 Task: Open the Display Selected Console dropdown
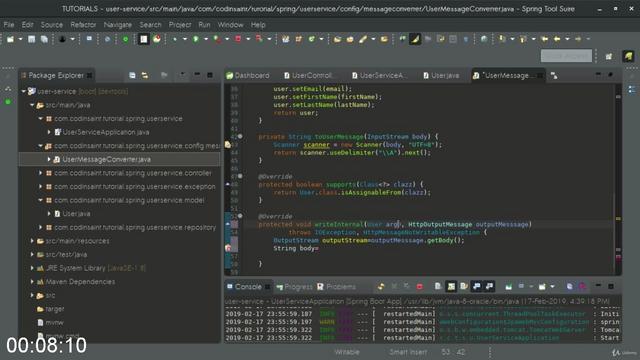[x=531, y=287]
